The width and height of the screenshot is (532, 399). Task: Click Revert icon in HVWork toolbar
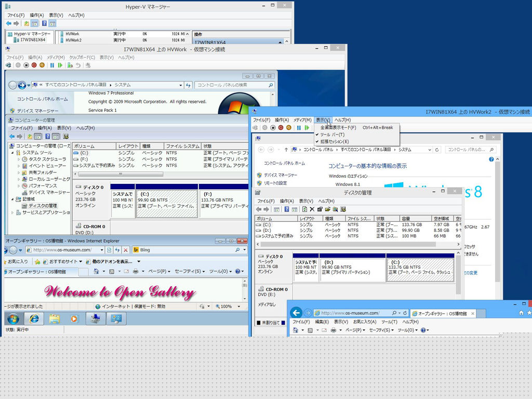pos(78,65)
